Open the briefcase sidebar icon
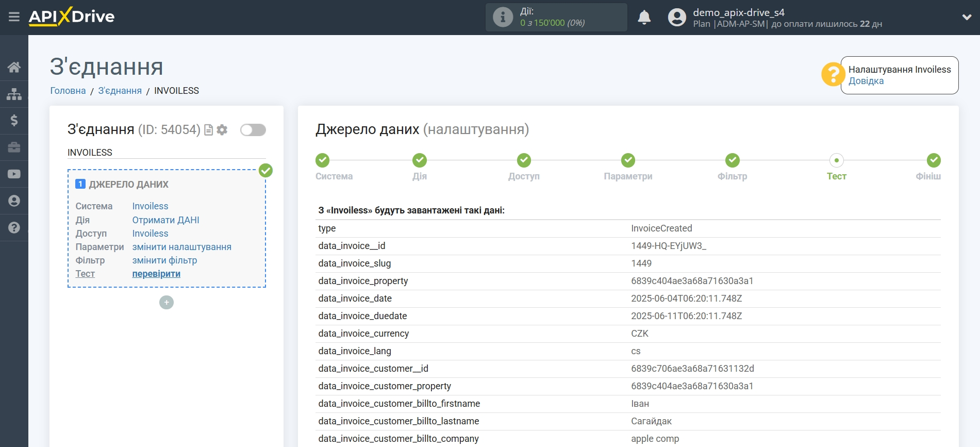The height and width of the screenshot is (447, 980). click(x=14, y=147)
